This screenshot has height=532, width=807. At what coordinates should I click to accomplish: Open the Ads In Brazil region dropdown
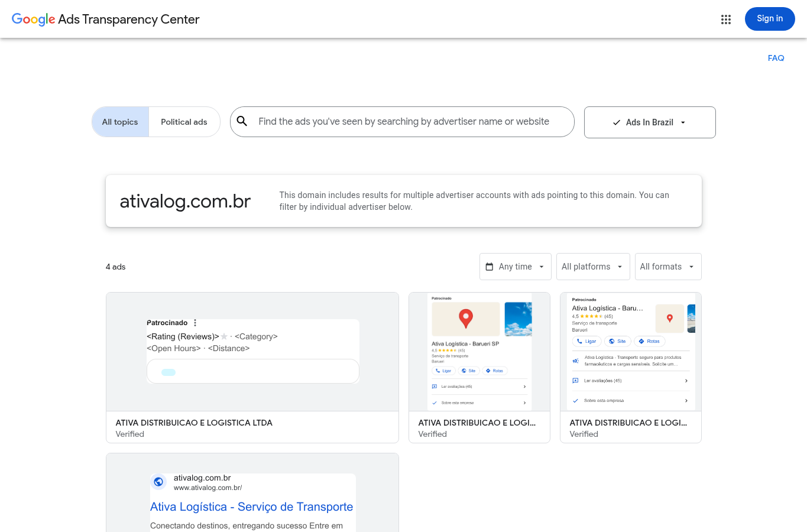[x=650, y=122]
